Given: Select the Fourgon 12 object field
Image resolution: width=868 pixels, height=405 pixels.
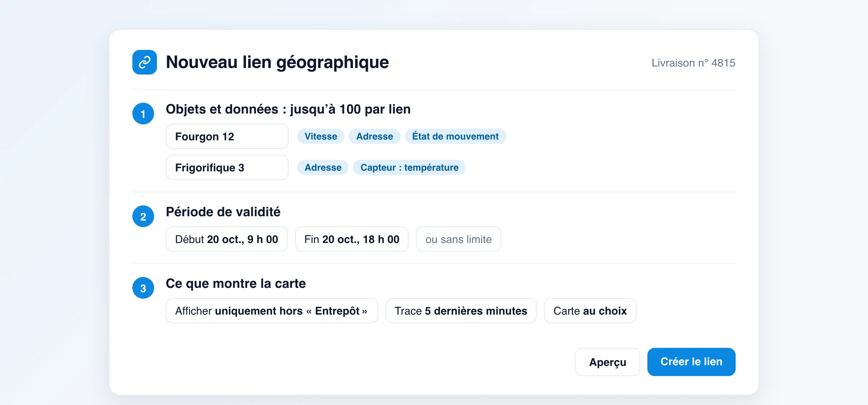Looking at the screenshot, I should [227, 136].
